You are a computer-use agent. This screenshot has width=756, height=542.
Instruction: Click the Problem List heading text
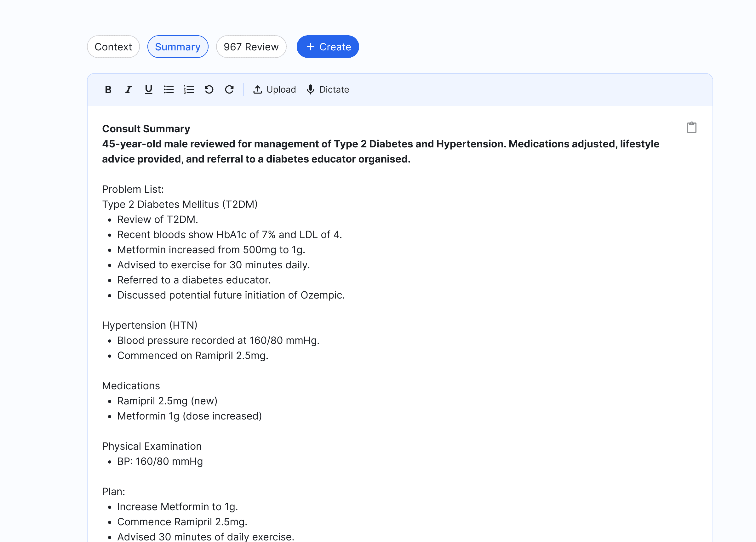pyautogui.click(x=133, y=189)
